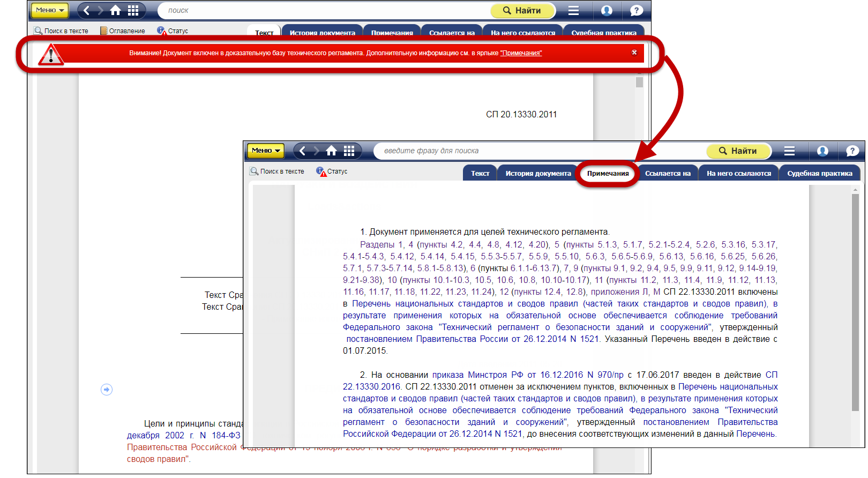The image size is (868, 478).
Task: Click the front window's vertical scrollbar
Action: tap(855, 300)
